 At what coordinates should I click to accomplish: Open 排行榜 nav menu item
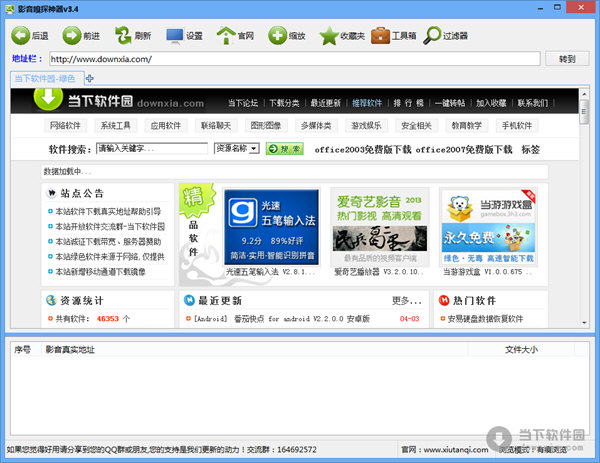pos(409,103)
